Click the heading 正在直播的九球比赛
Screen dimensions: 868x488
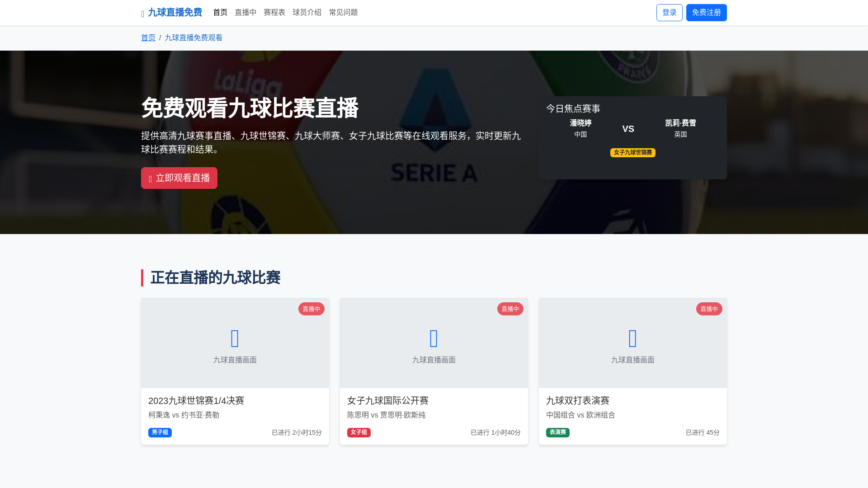coord(215,278)
